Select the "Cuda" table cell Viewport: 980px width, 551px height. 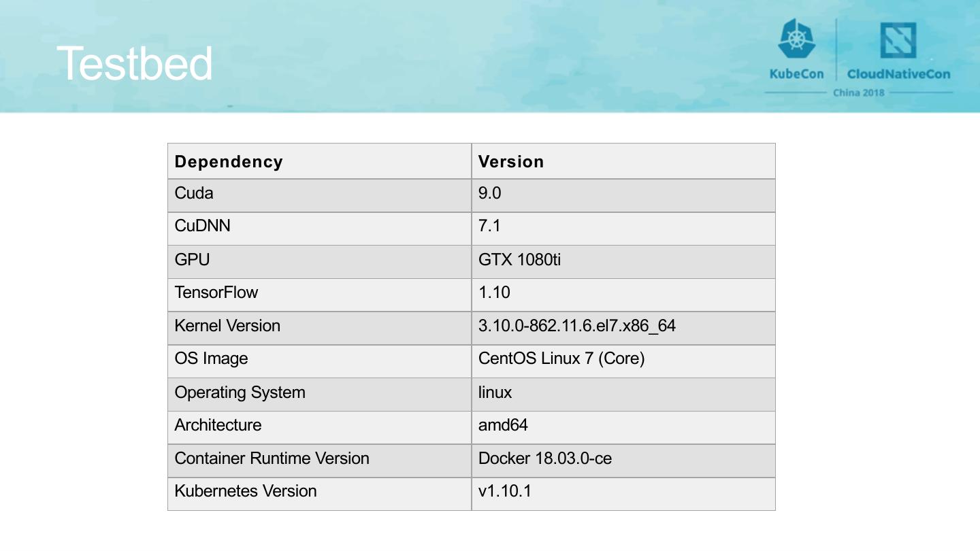tap(194, 193)
